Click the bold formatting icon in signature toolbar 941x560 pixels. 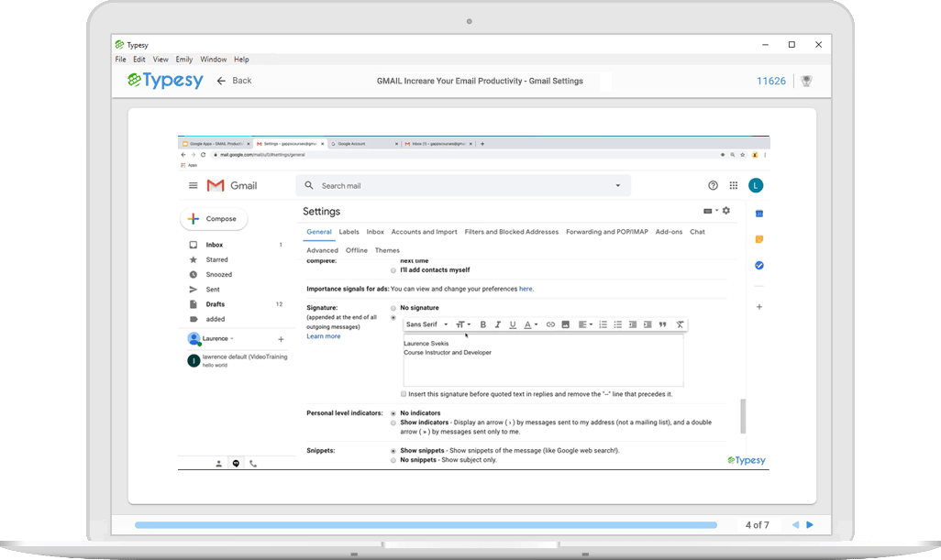(482, 324)
